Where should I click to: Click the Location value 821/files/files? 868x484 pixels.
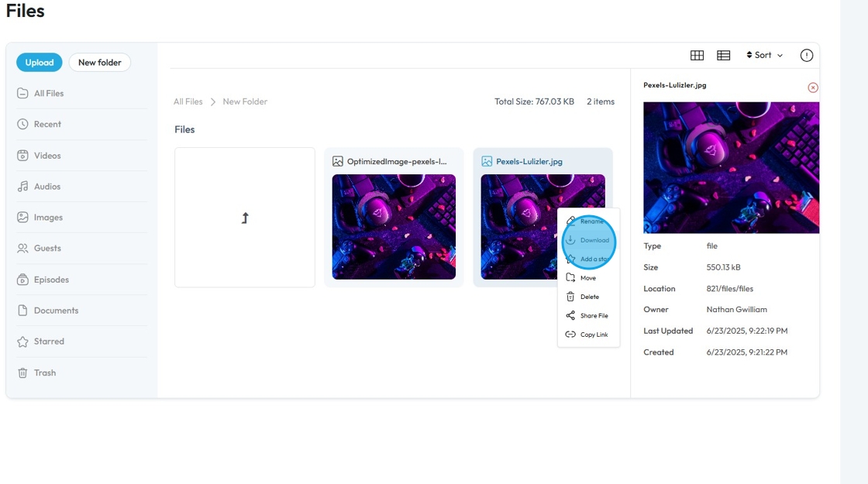tap(729, 289)
